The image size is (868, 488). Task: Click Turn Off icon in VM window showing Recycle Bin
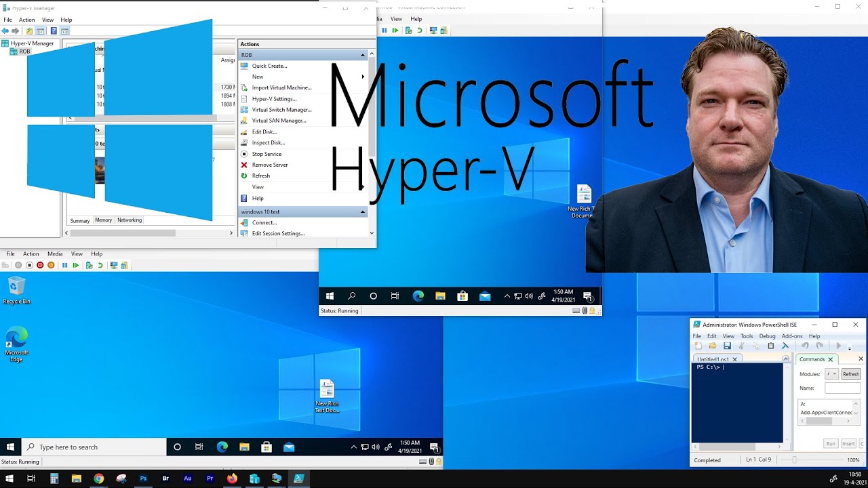point(29,265)
